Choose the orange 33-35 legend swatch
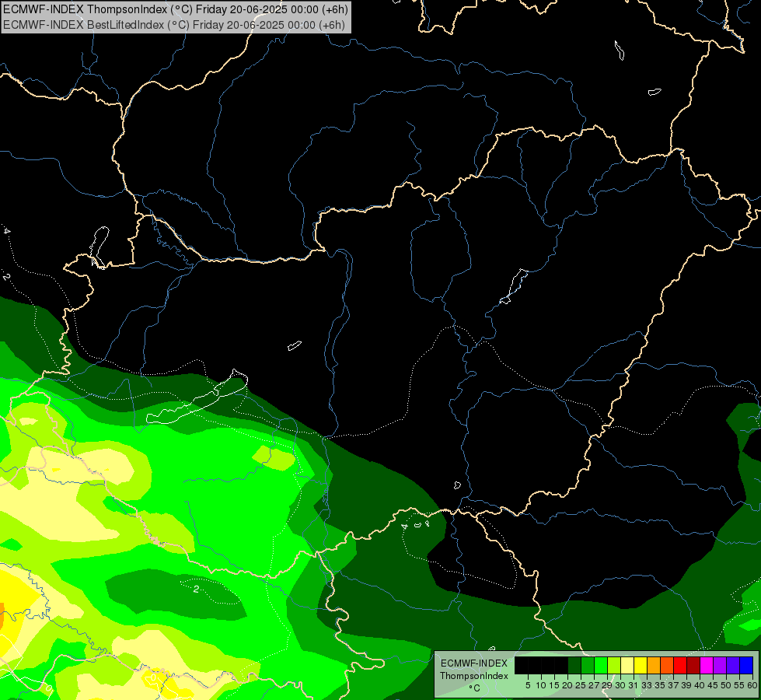This screenshot has height=700, width=761. (654, 665)
